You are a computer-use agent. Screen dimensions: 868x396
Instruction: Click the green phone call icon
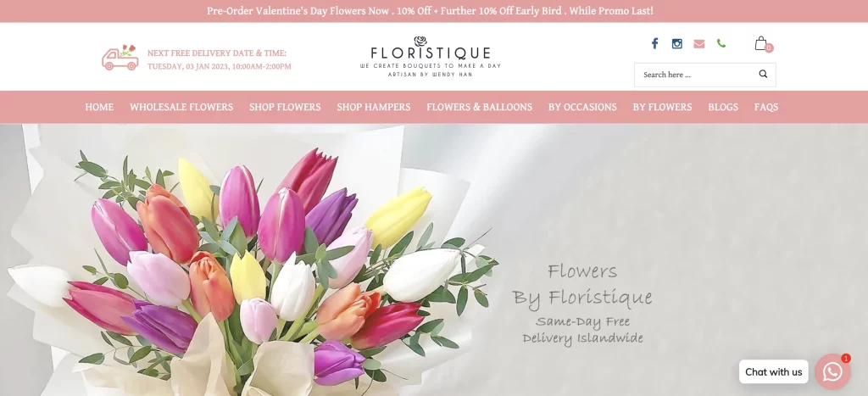pyautogui.click(x=721, y=43)
